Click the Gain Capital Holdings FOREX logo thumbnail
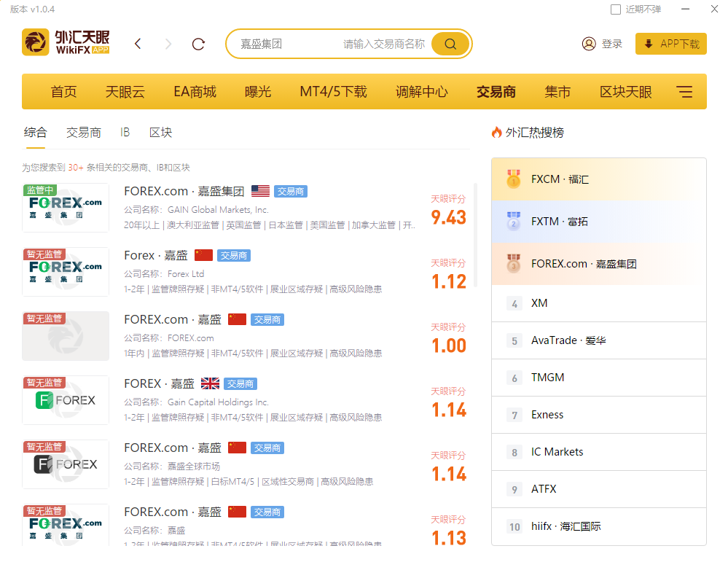728x562 pixels. [66, 400]
